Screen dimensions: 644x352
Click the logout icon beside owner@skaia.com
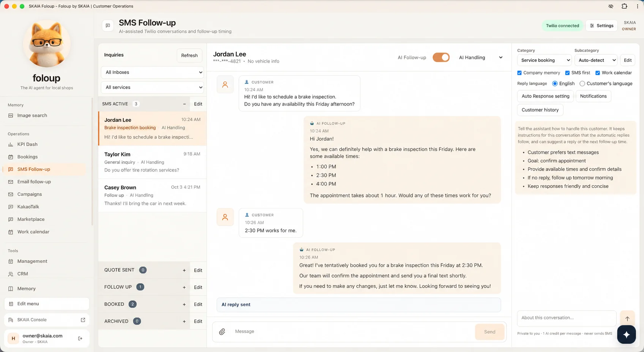80,338
